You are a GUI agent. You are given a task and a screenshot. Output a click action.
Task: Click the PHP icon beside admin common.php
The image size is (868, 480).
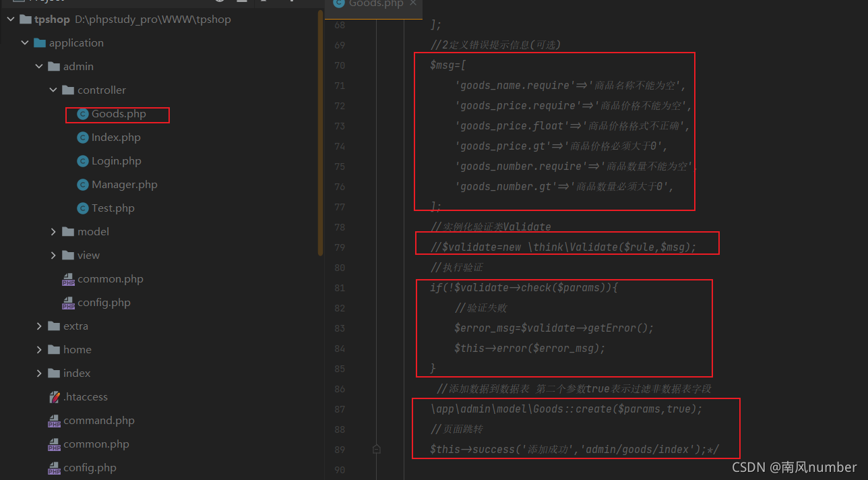[69, 280]
